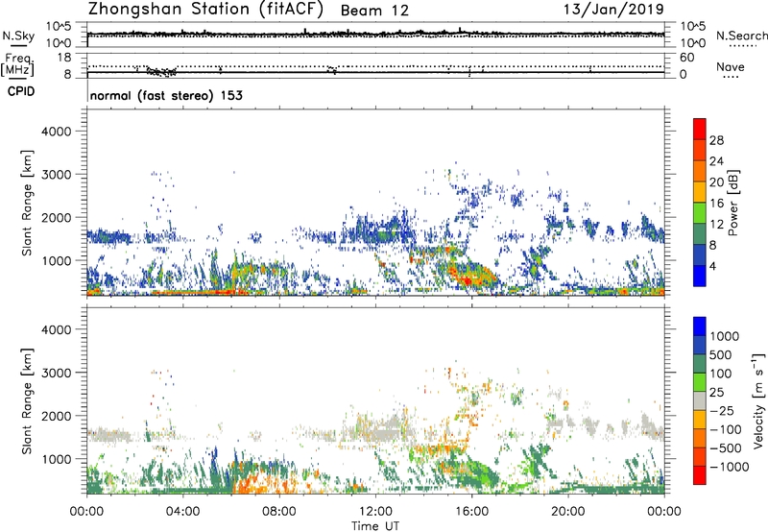Screen dimensions: 768x532
Task: Click the "12:00" time axis label
Action: coord(375,512)
